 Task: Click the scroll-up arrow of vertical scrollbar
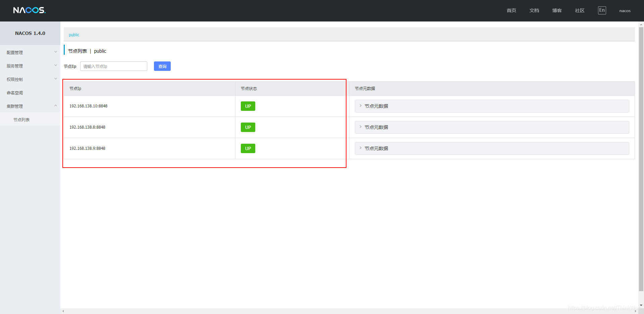(641, 25)
